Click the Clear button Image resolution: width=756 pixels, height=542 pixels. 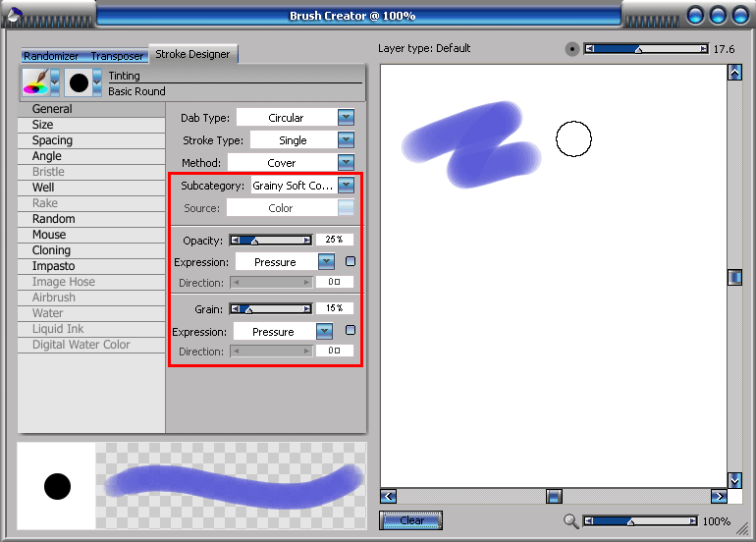[410, 520]
